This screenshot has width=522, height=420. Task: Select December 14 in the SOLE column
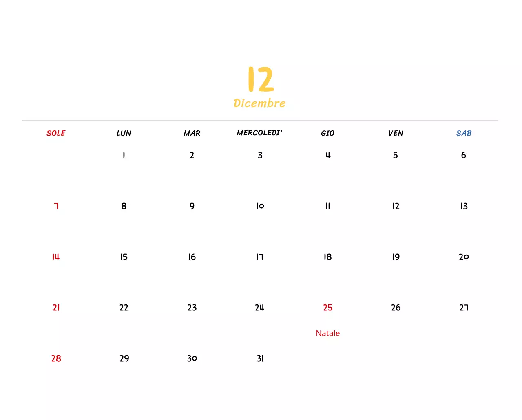55,257
